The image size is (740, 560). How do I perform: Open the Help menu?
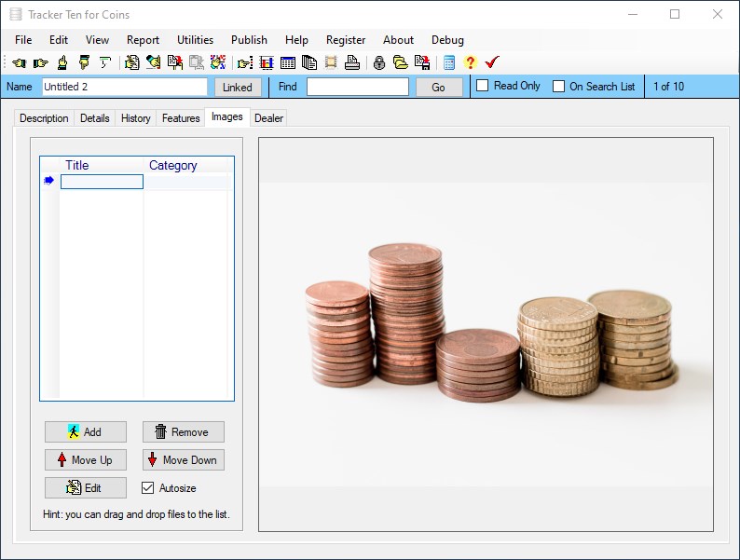296,40
